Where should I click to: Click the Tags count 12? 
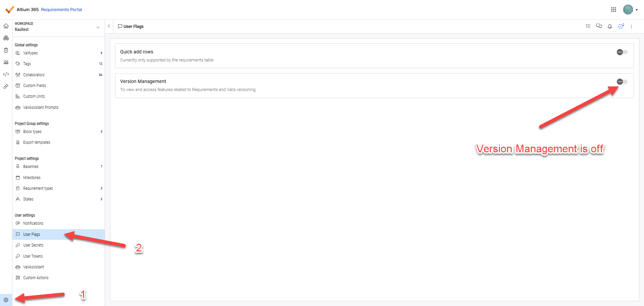click(x=101, y=64)
